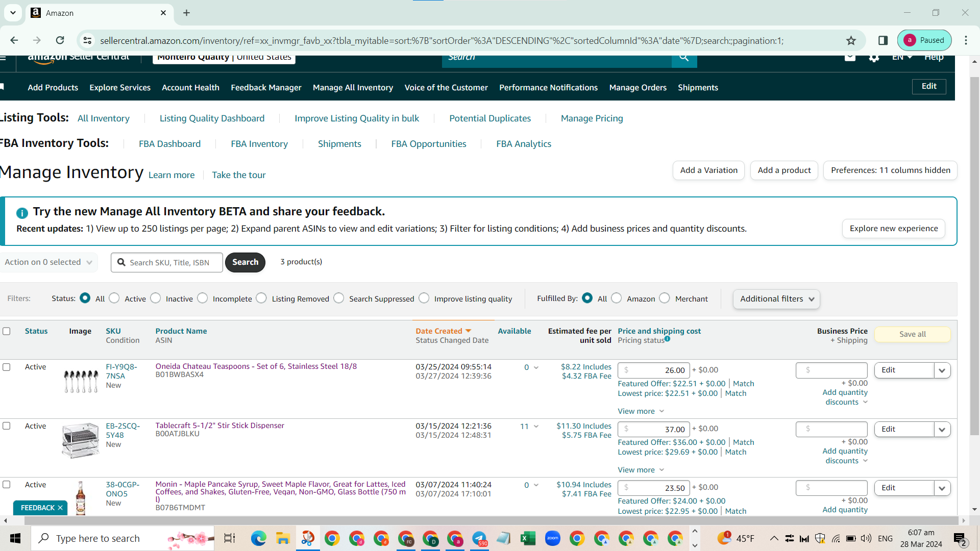This screenshot has height=551, width=980.
Task: Open Edit dropdown arrow for Oneida Teaspoons
Action: point(942,370)
